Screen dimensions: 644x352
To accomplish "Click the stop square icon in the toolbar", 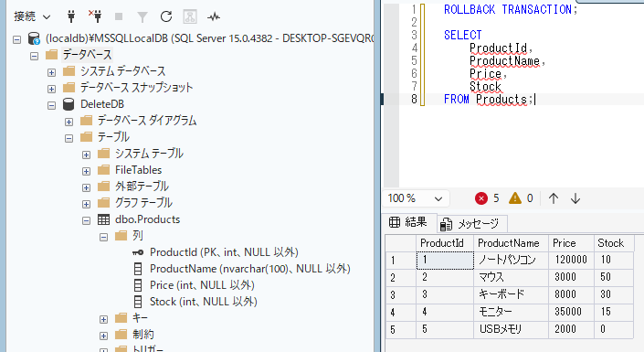I will [119, 16].
